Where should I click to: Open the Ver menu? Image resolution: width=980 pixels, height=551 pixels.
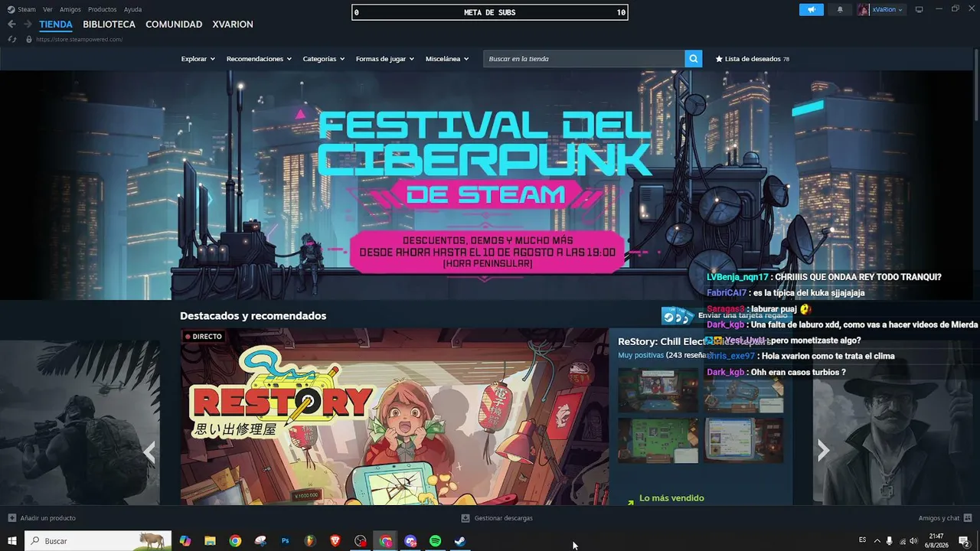pos(47,10)
